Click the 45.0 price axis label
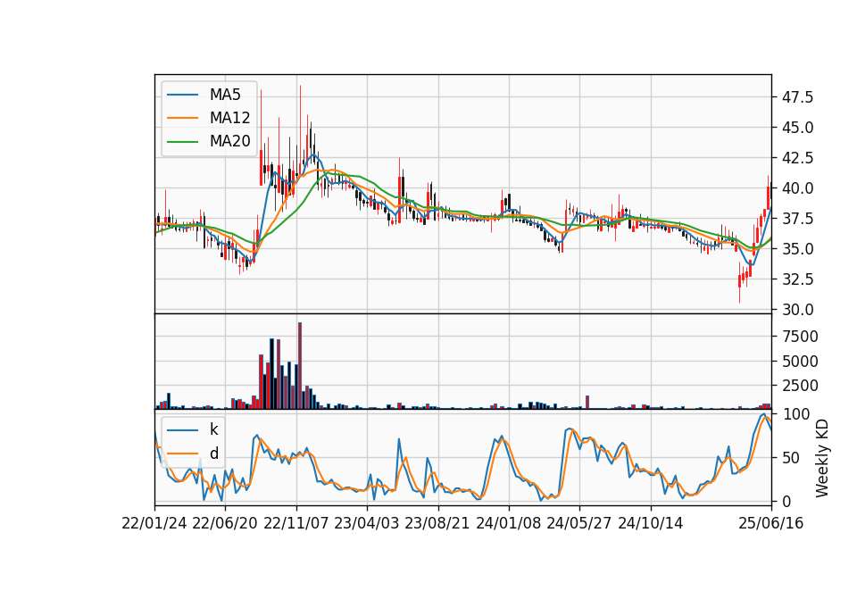Viewport: 857px width, 616px height. coord(798,128)
